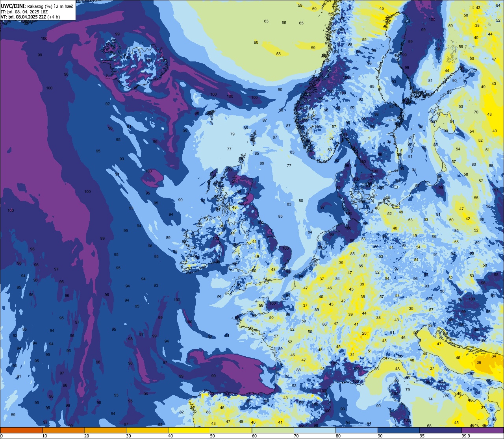Click the blue 90–95 legend segment
Screen dimensions: 504x439
tap(398, 430)
